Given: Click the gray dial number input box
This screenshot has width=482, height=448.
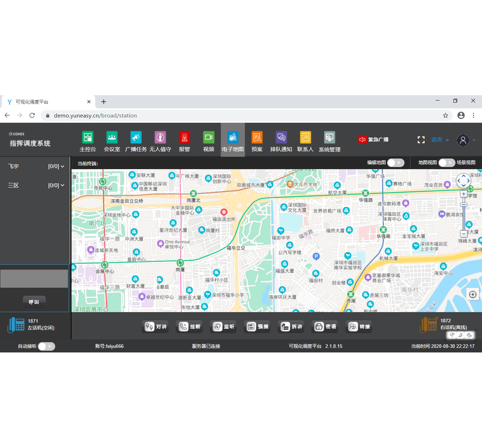Looking at the screenshot, I should [34, 278].
